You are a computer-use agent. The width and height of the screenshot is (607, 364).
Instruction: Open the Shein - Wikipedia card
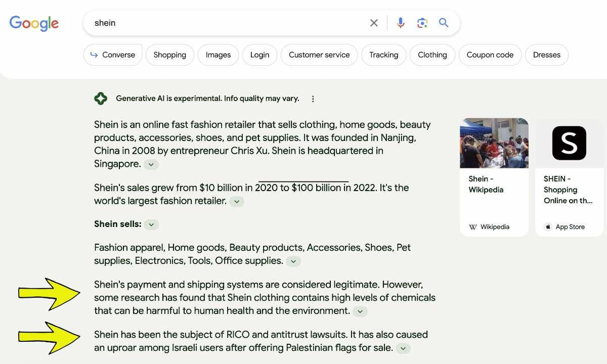494,177
